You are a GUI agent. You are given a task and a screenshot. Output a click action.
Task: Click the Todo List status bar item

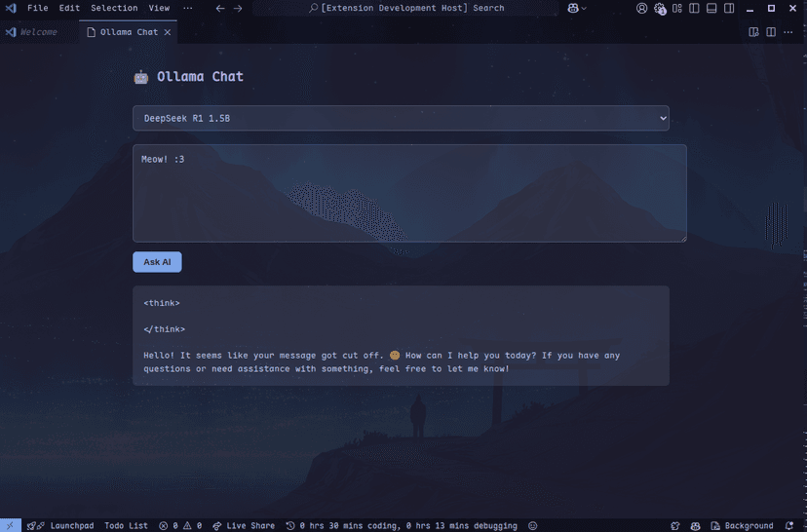click(126, 525)
